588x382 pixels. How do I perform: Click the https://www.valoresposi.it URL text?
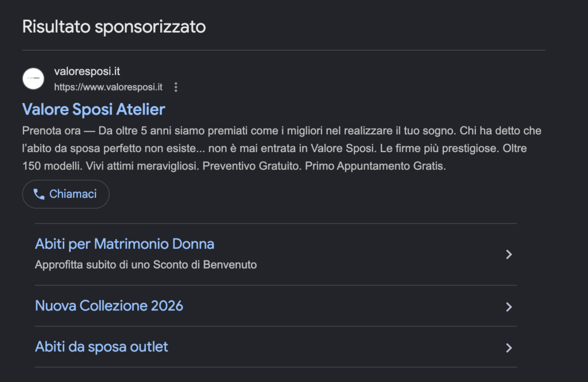point(108,87)
